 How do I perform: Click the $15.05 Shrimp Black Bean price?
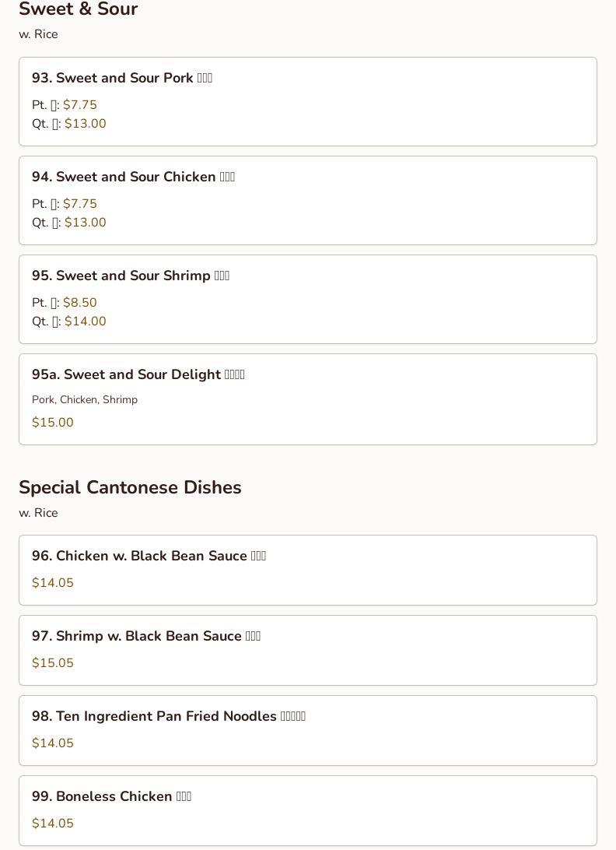[x=53, y=663]
